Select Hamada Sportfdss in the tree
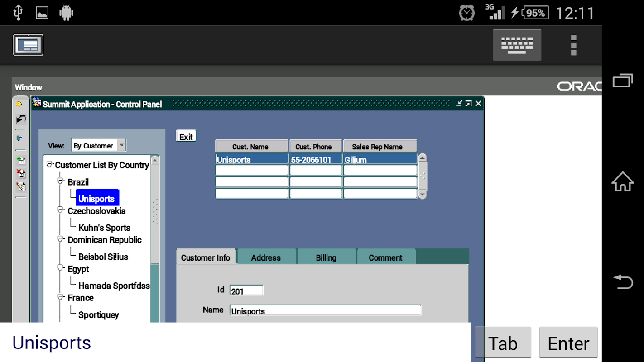This screenshot has width=644, height=362. (114, 286)
